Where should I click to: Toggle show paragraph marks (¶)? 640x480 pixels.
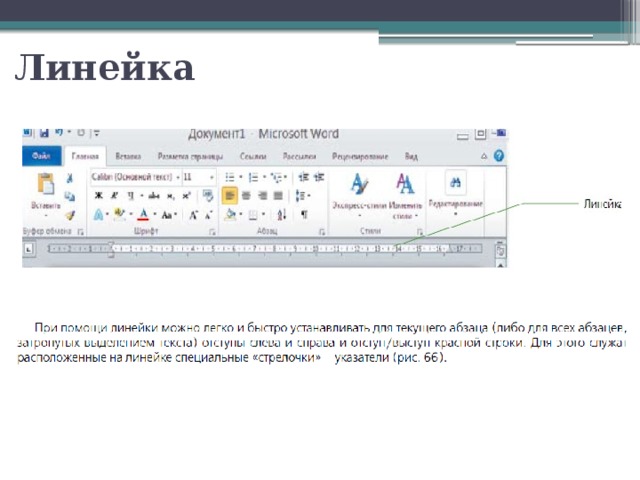pos(304,214)
